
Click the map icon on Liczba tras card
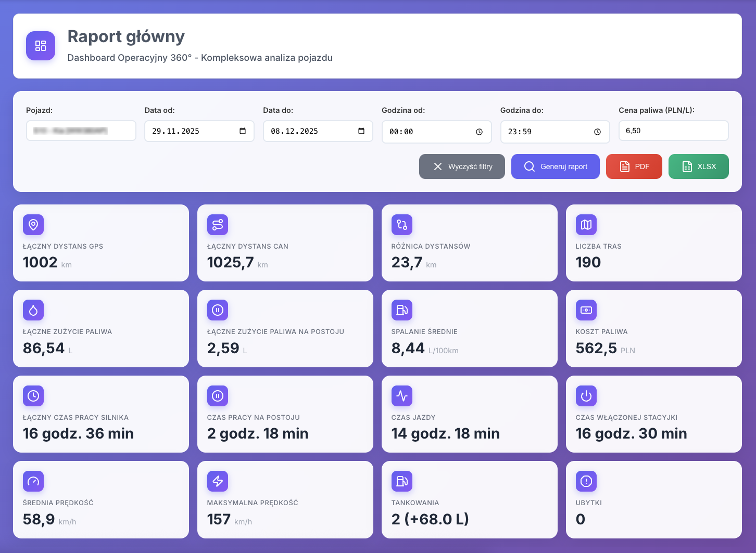pyautogui.click(x=586, y=225)
